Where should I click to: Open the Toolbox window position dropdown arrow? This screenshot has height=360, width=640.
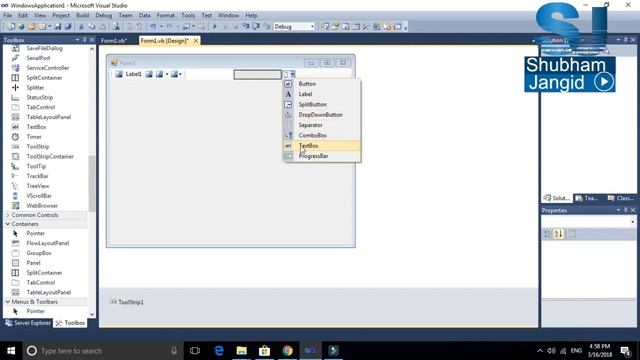tap(77, 40)
